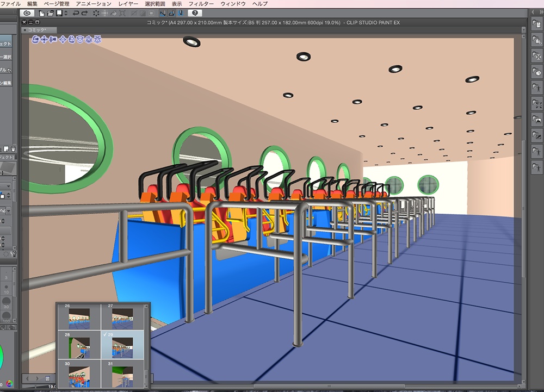Collapse right palette dock with left arrow
544x392 pixels.
pos(533,12)
